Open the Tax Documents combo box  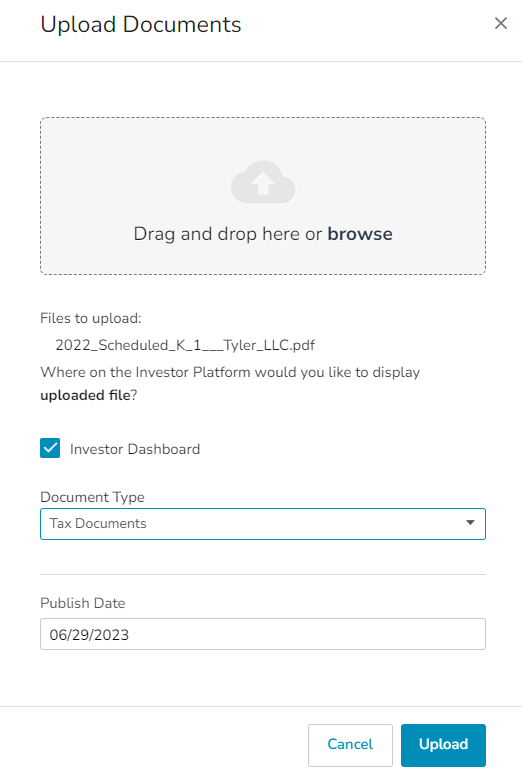coord(263,524)
